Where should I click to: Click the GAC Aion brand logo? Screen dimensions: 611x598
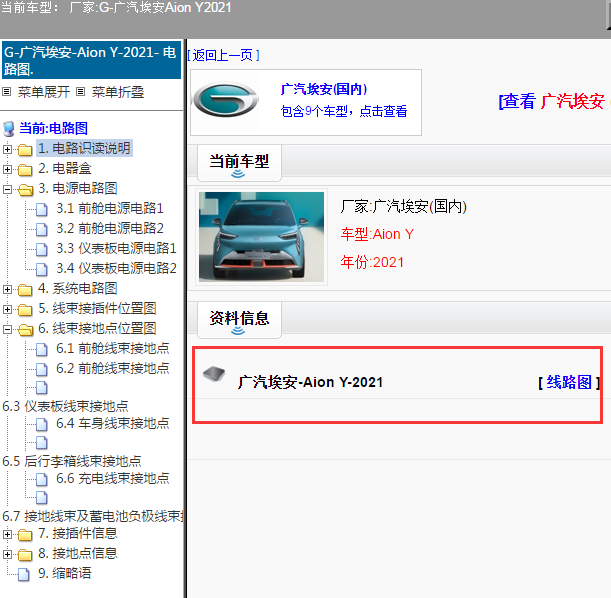point(225,99)
